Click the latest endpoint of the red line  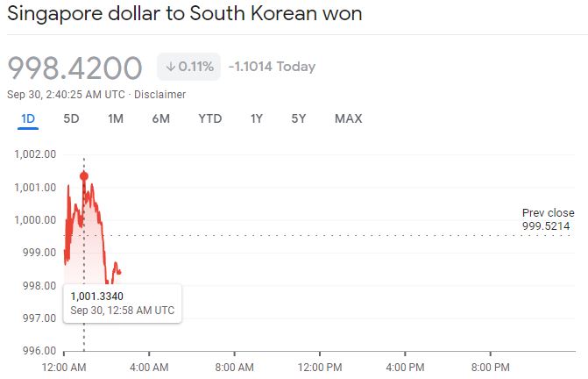[x=120, y=273]
